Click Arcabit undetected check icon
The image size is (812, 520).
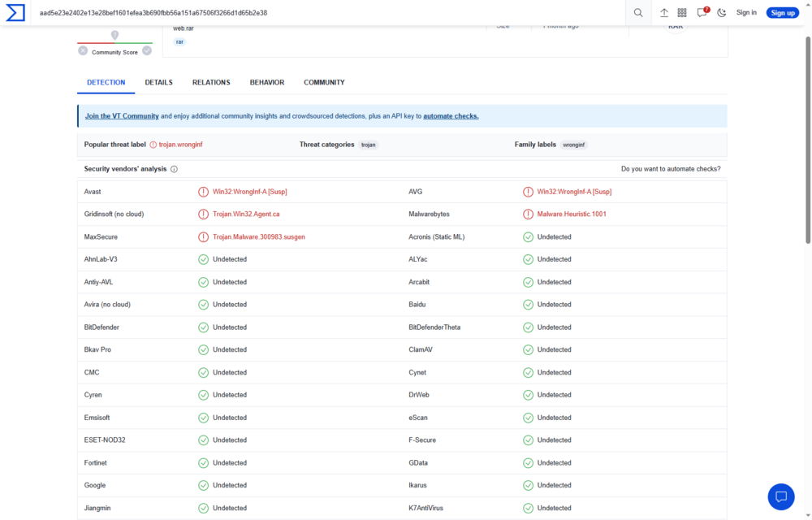coord(528,282)
